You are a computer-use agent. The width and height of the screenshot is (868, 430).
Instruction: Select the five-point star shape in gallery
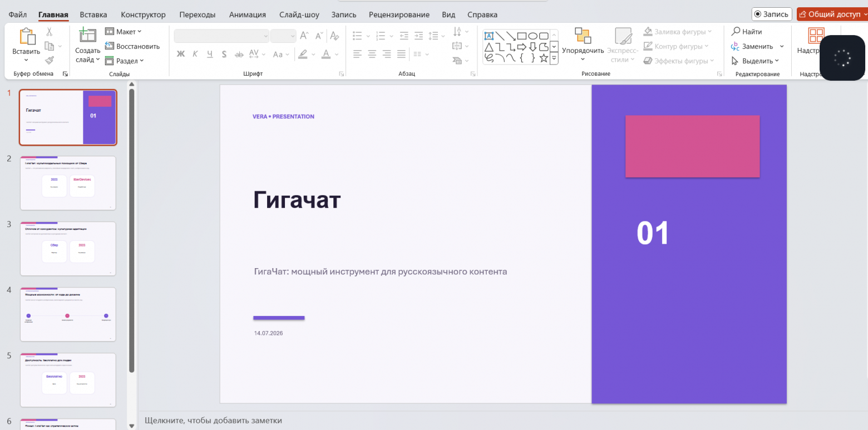tap(544, 57)
